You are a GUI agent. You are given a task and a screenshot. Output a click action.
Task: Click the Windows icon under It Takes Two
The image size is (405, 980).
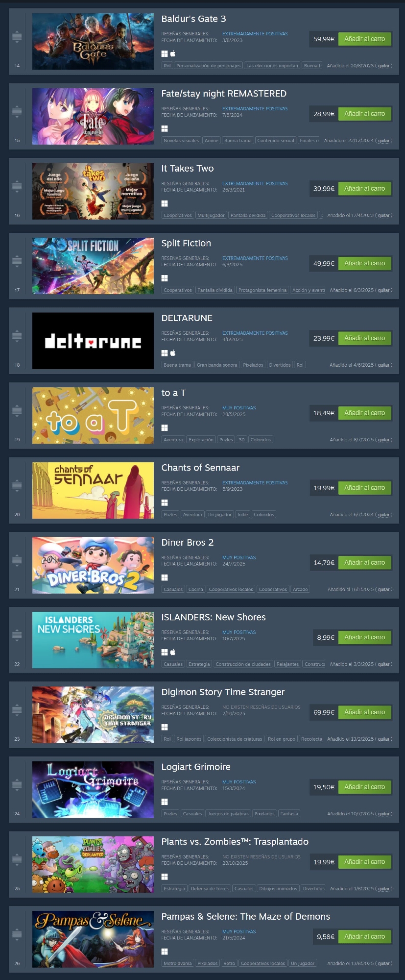click(165, 203)
